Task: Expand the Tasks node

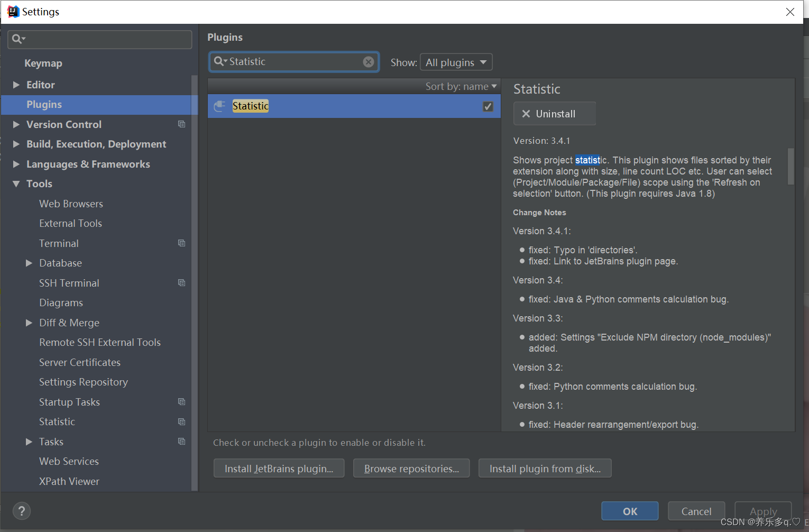Action: [x=29, y=442]
